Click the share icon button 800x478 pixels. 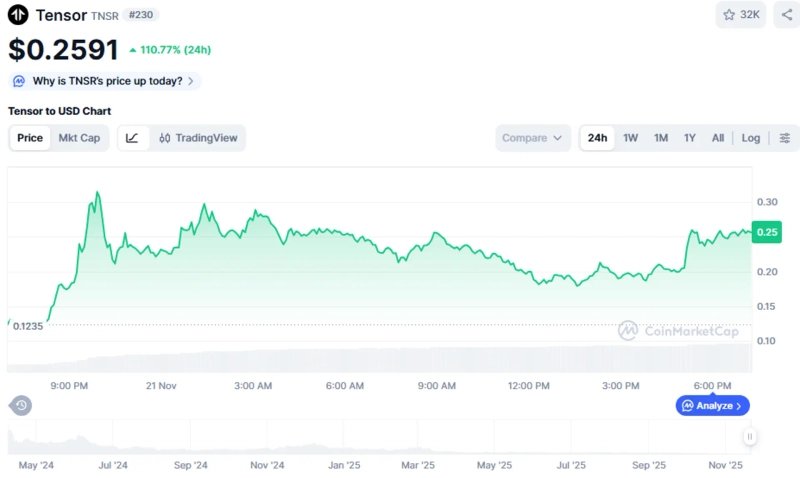tap(786, 15)
